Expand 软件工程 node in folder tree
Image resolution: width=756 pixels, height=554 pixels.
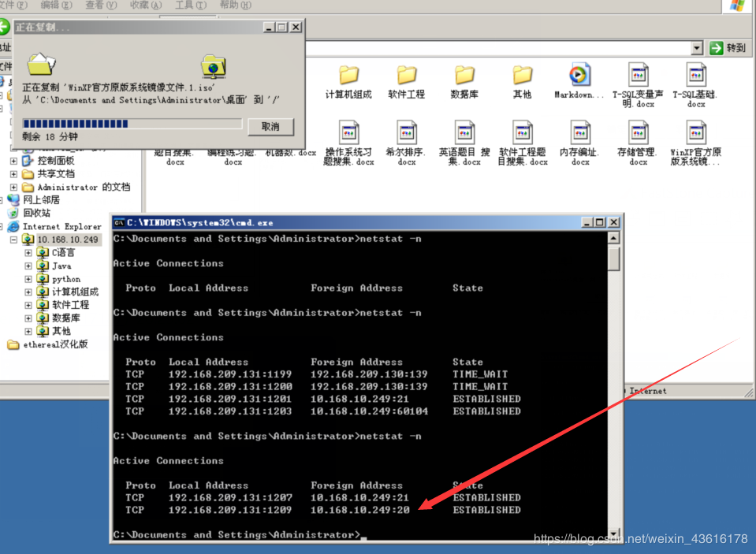coord(28,305)
